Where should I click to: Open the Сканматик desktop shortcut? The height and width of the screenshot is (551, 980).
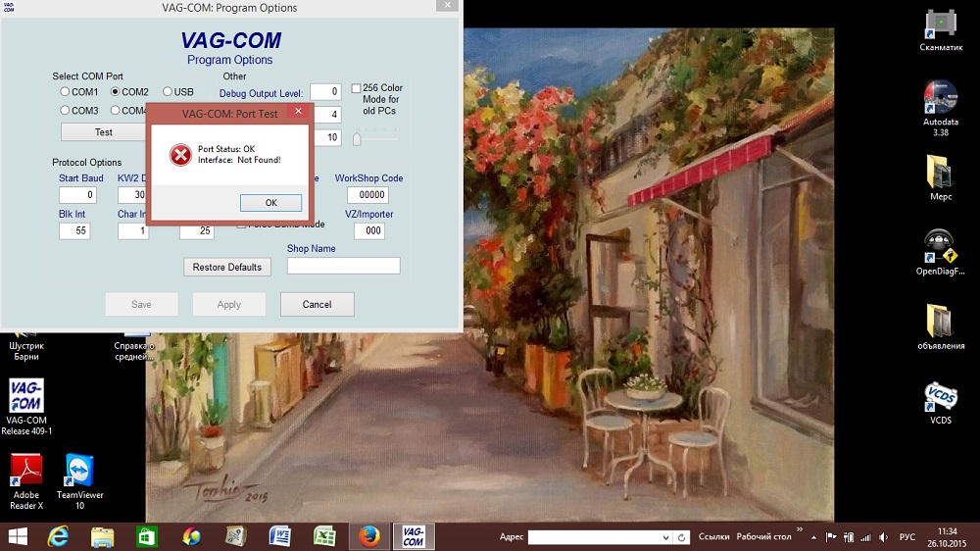pyautogui.click(x=941, y=30)
